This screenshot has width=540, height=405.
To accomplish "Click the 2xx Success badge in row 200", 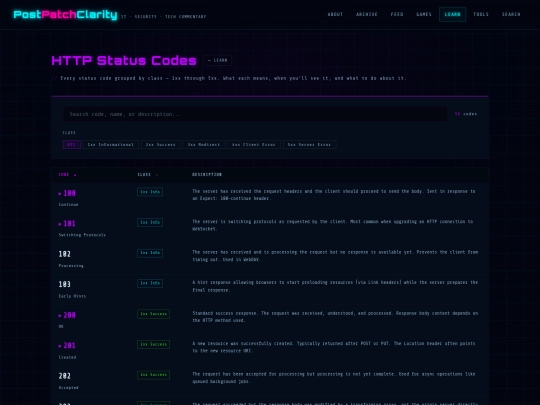I will click(153, 314).
